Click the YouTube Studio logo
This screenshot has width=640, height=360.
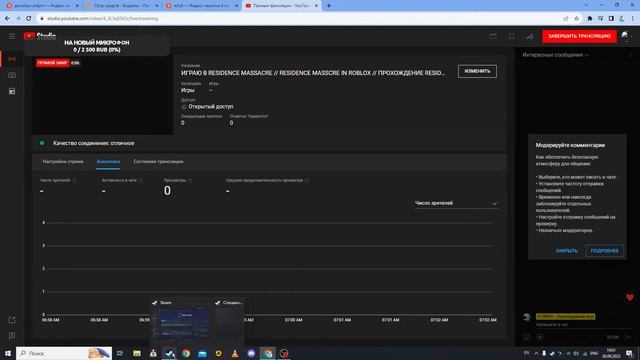point(40,36)
